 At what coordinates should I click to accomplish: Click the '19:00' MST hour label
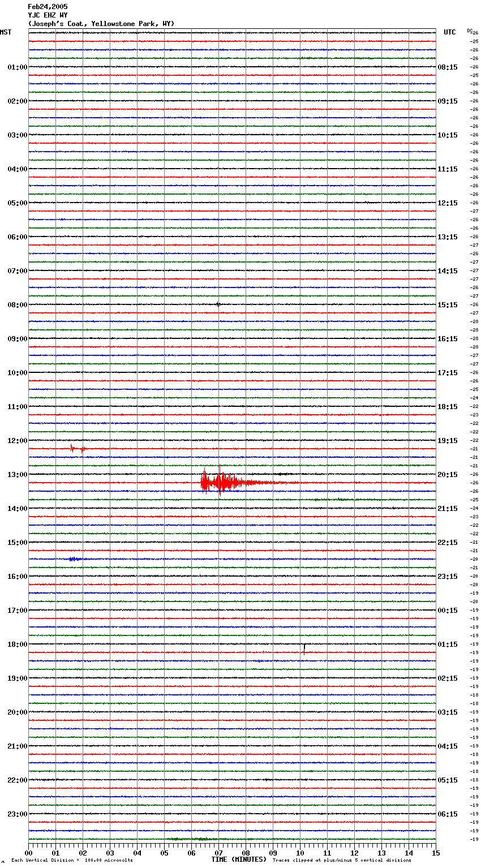coord(18,678)
